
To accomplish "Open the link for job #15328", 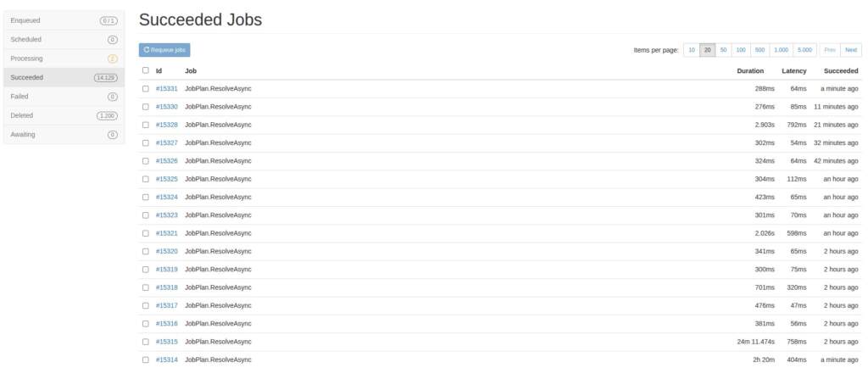I will [167, 125].
